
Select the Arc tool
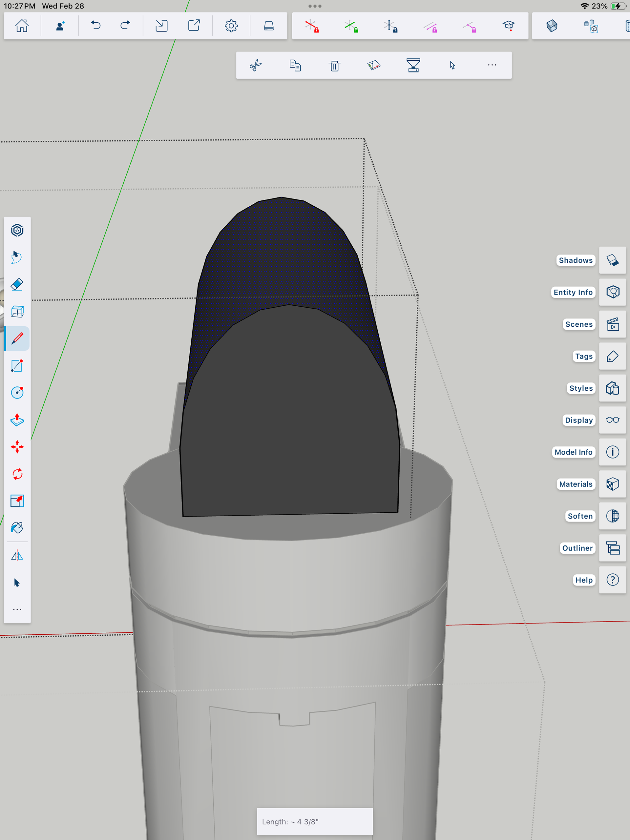tap(17, 392)
